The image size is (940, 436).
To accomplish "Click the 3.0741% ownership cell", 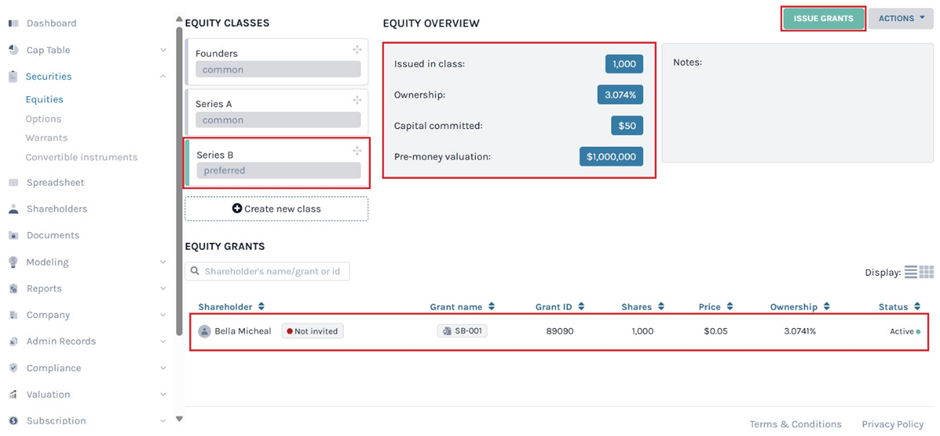I will pyautogui.click(x=800, y=331).
